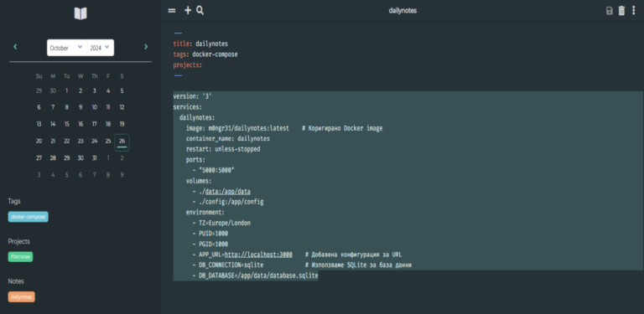Select October 20 in calendar
Viewport: 644px width, 314px height.
tap(39, 141)
